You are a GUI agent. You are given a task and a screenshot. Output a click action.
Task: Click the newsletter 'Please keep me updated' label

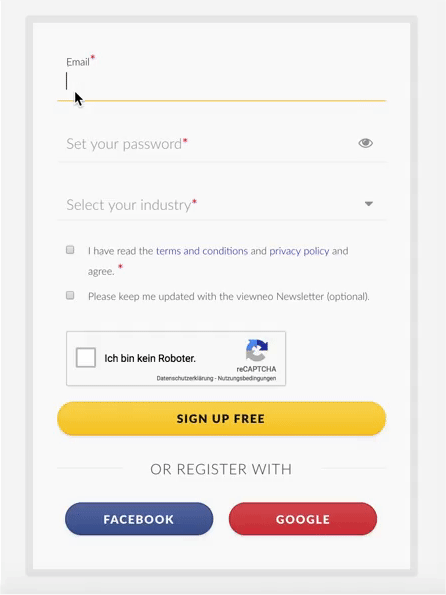click(x=229, y=296)
